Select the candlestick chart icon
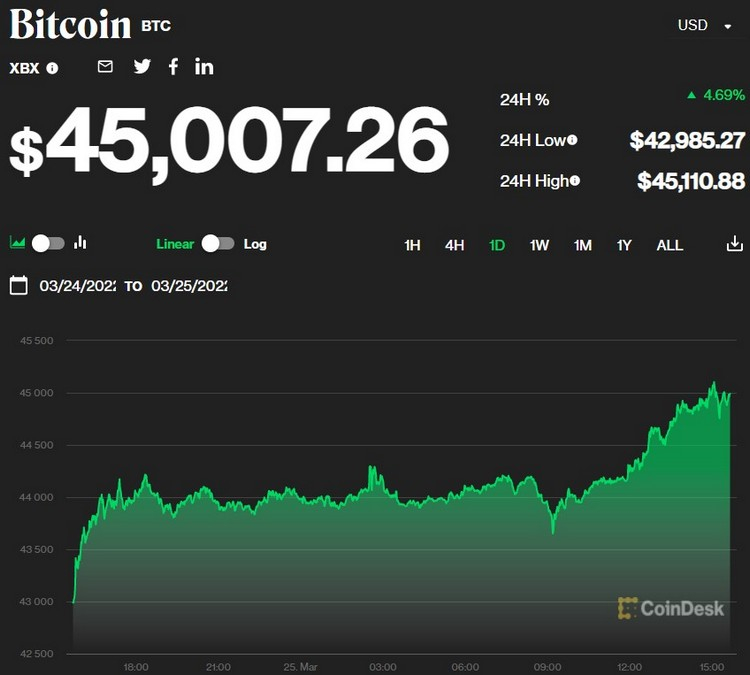Viewport: 750px width, 675px height. point(81,243)
